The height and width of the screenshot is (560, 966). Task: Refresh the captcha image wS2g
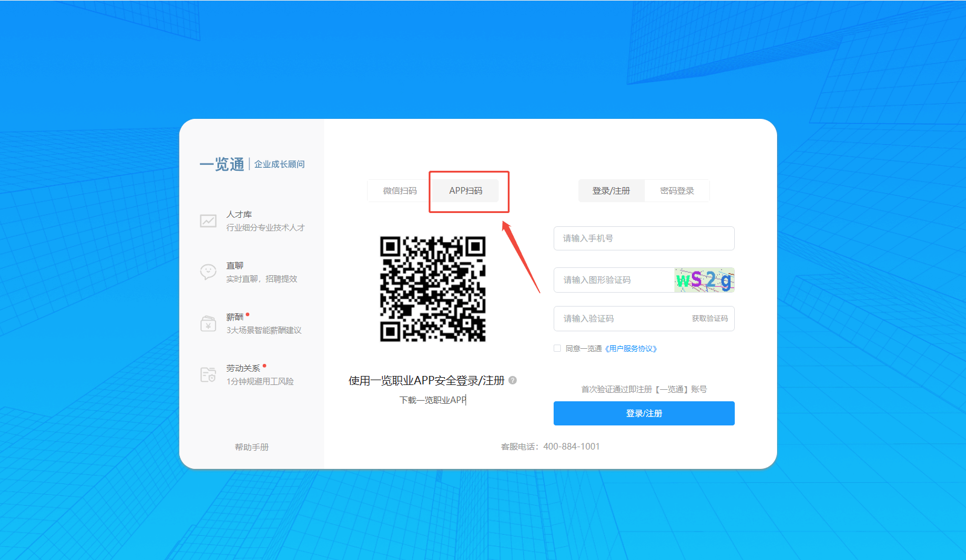[705, 280]
